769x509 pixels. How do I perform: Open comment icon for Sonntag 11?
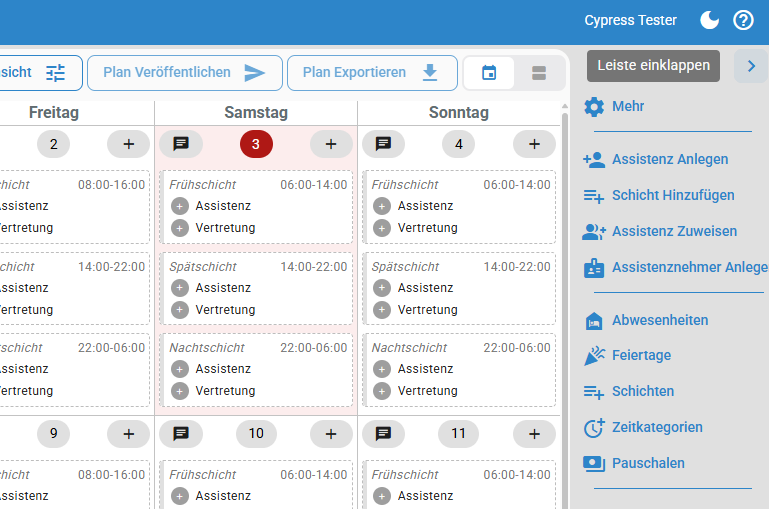[x=384, y=434]
